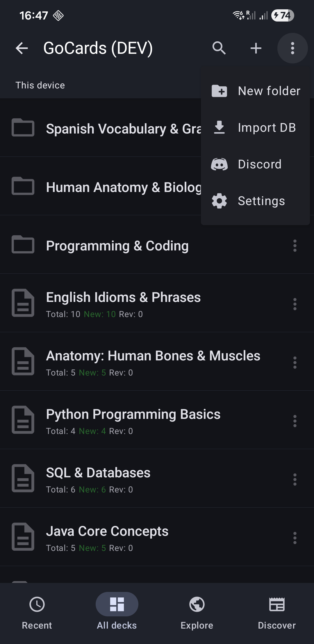Click the Human Anatomy folder icon
This screenshot has width=314, height=644.
point(23,186)
